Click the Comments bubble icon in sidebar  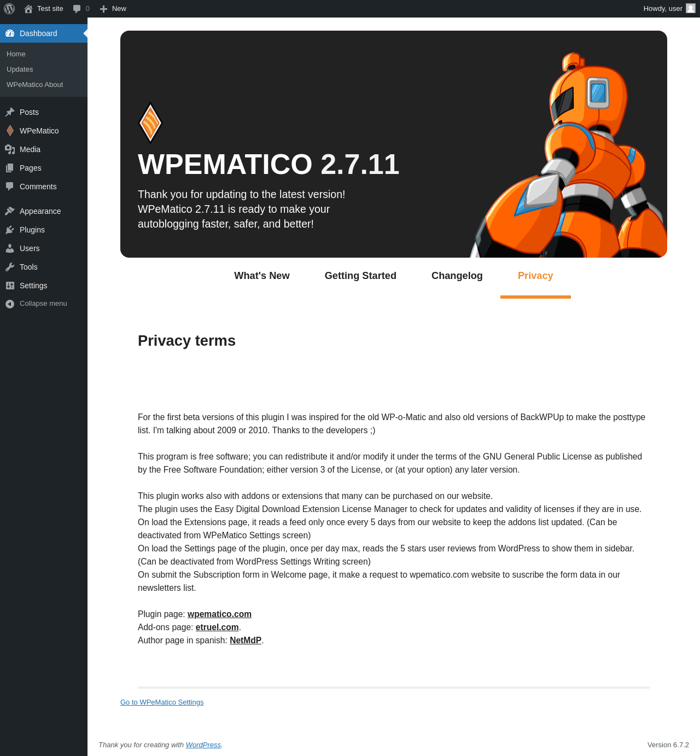pyautogui.click(x=10, y=187)
